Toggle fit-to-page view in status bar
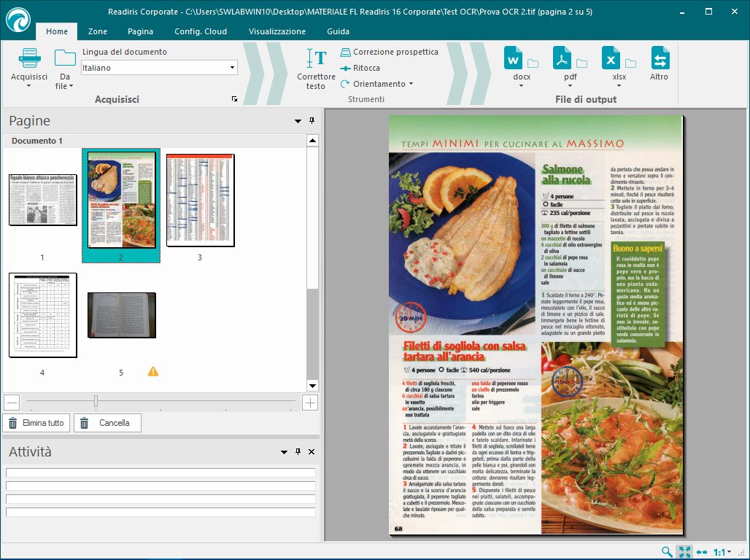The image size is (750, 560). pyautogui.click(x=684, y=552)
